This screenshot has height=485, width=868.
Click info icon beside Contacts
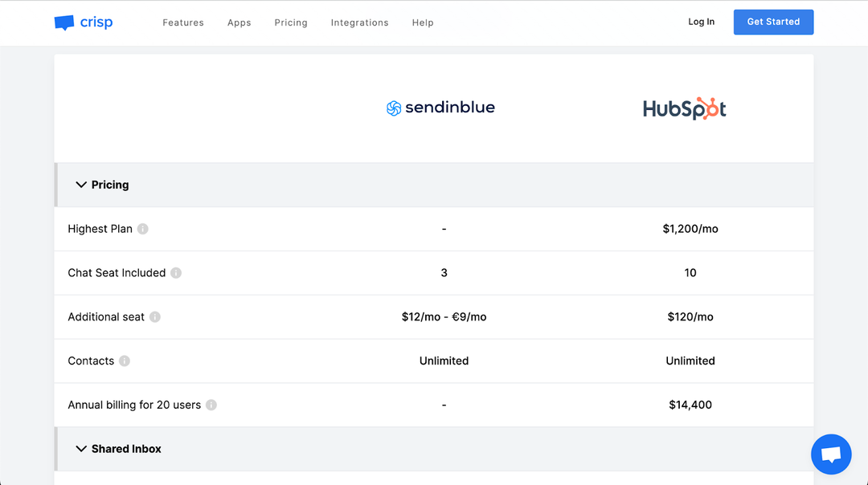(125, 361)
